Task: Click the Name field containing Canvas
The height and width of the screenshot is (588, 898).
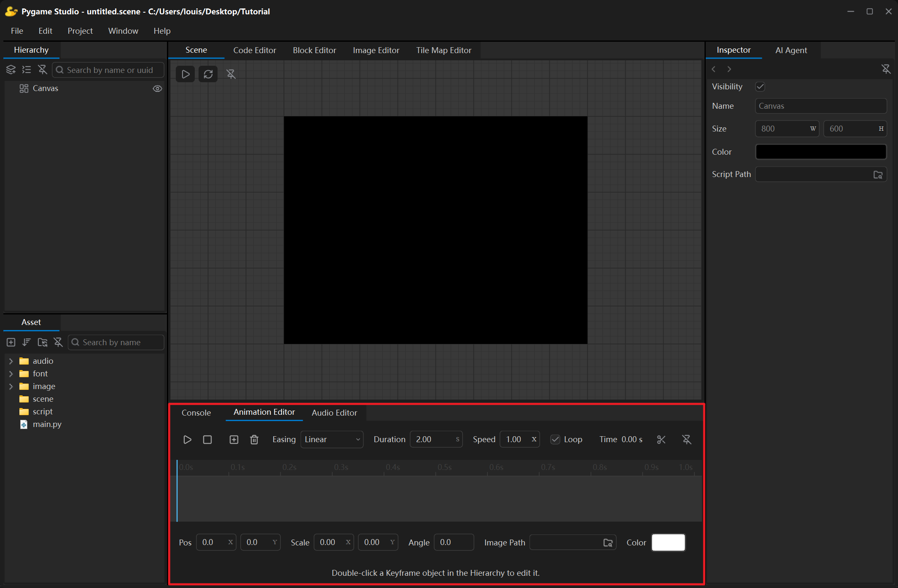Action: (821, 106)
